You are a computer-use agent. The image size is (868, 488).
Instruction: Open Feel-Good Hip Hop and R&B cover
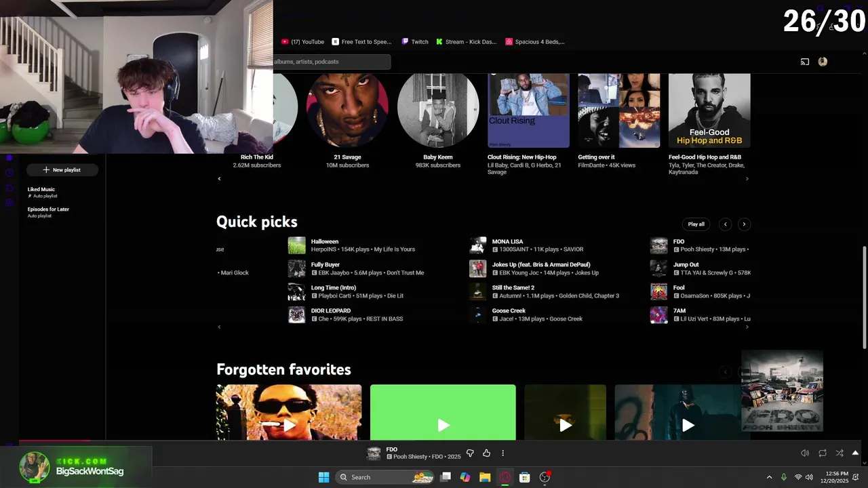(x=709, y=110)
